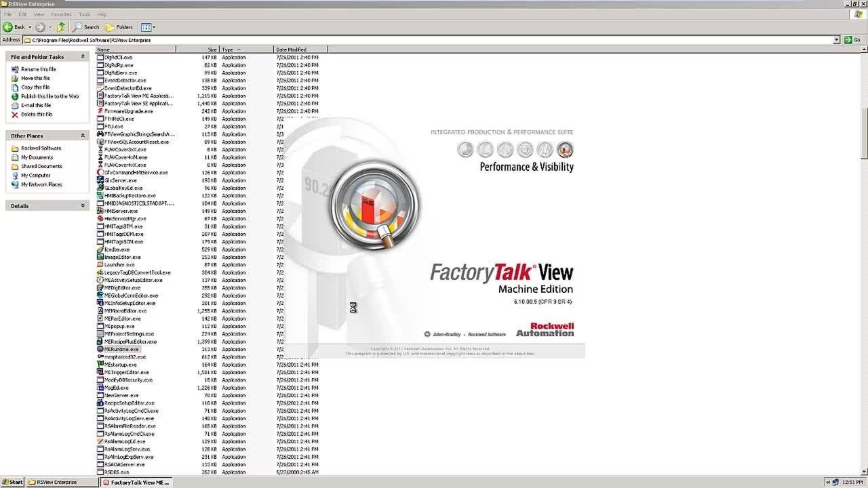This screenshot has height=488, width=868.
Task: Click the Forward arrow toolbar icon
Action: tap(40, 27)
